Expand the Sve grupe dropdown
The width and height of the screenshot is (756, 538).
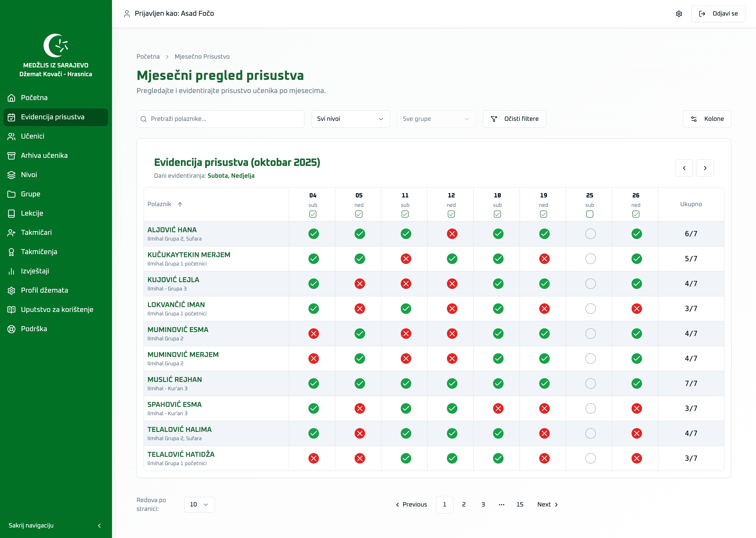(x=436, y=119)
